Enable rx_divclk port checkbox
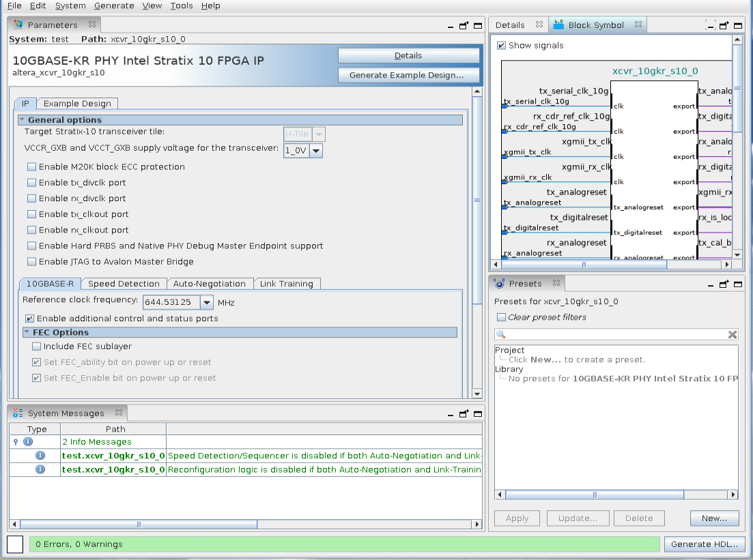This screenshot has height=560, width=753. click(x=31, y=198)
